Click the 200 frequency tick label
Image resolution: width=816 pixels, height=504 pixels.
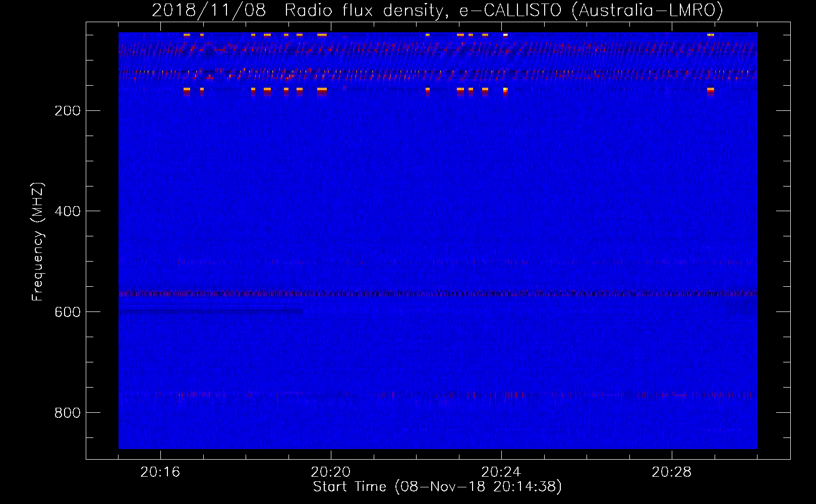68,111
